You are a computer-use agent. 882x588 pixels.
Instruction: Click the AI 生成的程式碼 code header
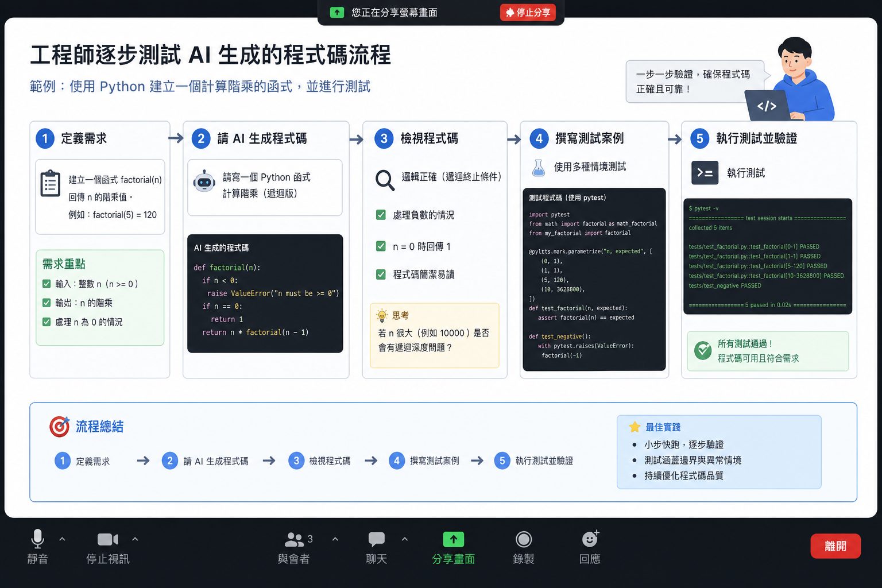221,247
